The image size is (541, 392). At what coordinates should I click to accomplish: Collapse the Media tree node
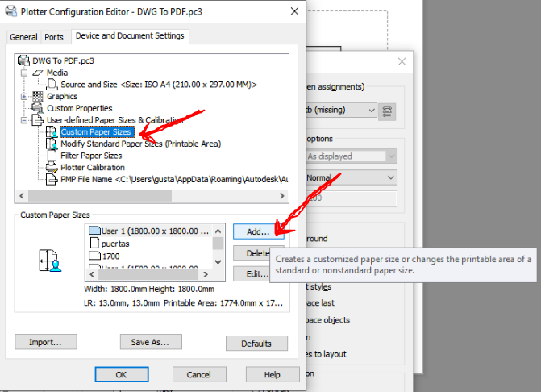[x=24, y=73]
